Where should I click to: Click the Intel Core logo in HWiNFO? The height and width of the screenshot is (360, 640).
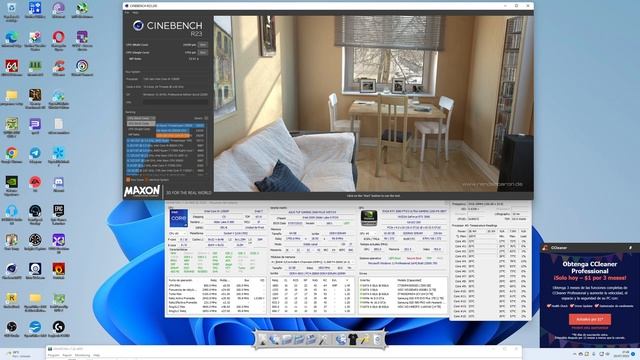[178, 218]
